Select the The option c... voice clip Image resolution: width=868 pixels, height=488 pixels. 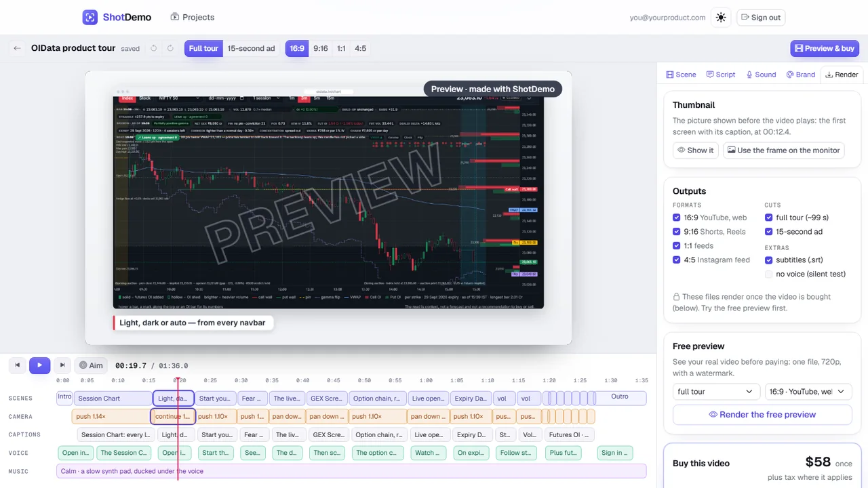click(x=378, y=453)
